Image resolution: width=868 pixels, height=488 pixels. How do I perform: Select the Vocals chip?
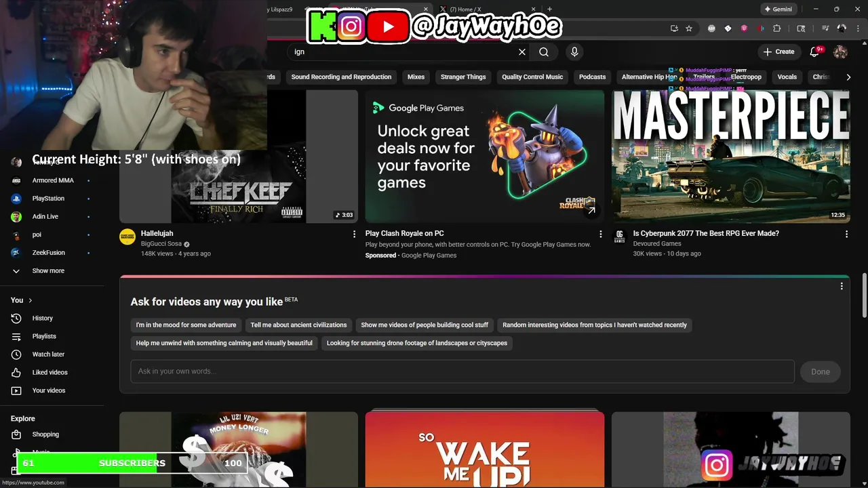(787, 77)
